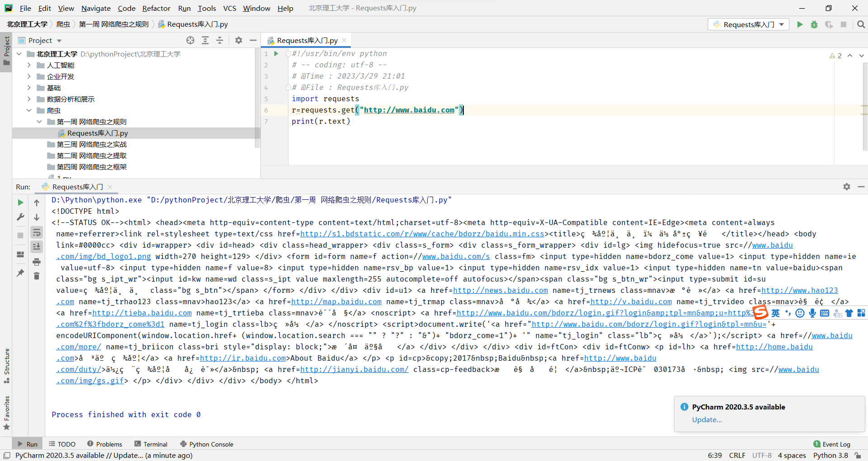868x461 pixels.
Task: Open the Sogou soft keyboard icon
Action: [825, 313]
